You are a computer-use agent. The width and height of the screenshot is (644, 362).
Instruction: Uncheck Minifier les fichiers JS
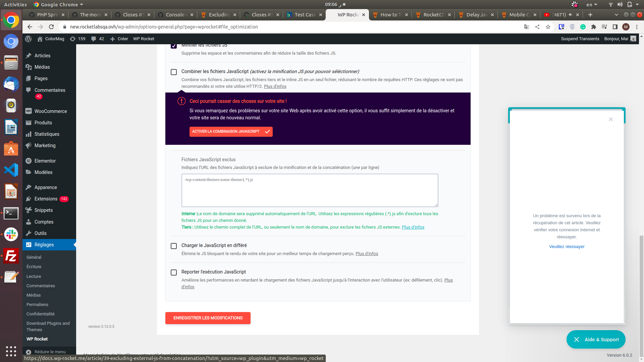174,46
